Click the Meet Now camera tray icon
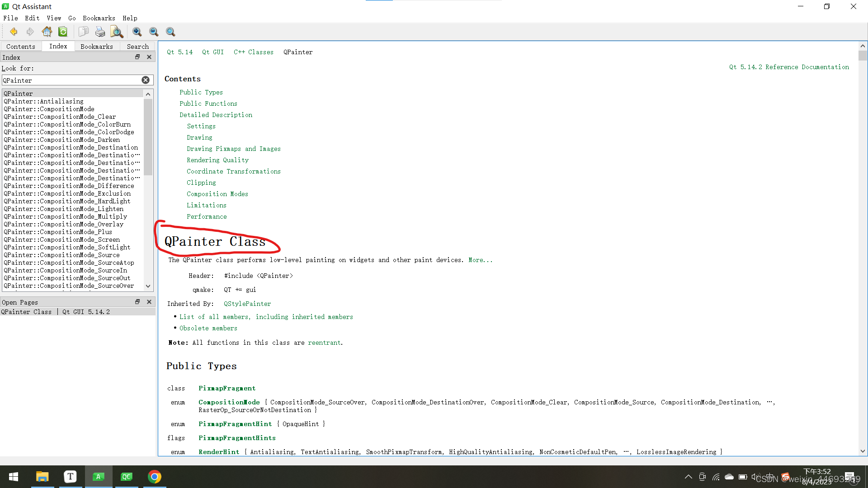Screen dimensions: 868x488 (702, 477)
